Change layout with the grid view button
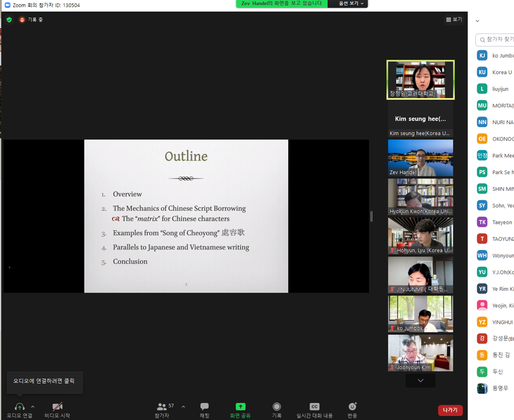The width and height of the screenshot is (514, 420). click(454, 20)
